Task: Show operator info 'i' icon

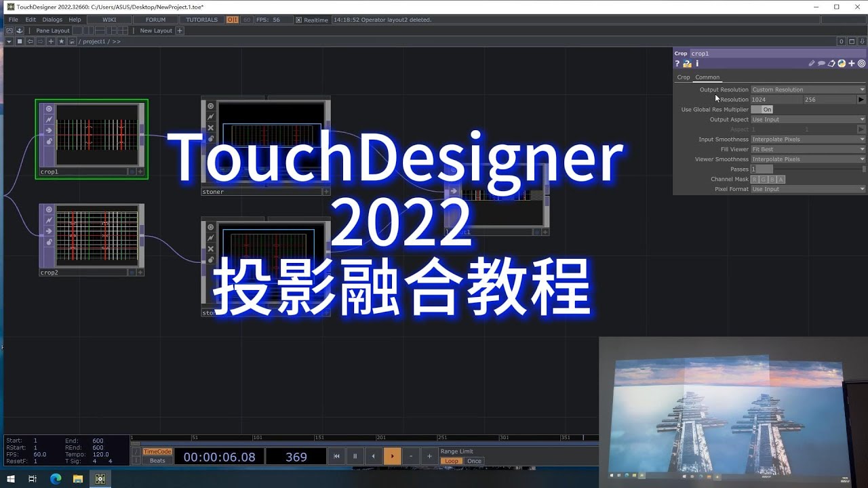Action: [697, 64]
